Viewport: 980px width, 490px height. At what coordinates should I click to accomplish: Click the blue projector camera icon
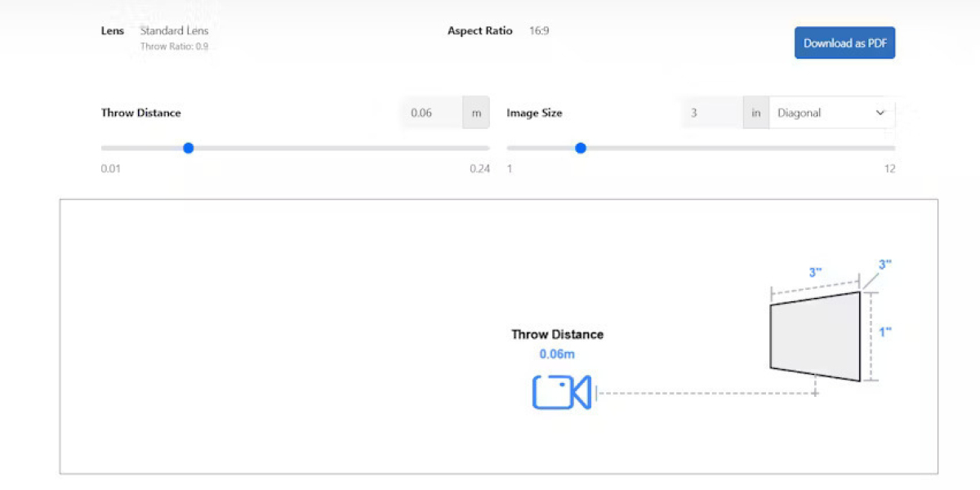coord(561,392)
